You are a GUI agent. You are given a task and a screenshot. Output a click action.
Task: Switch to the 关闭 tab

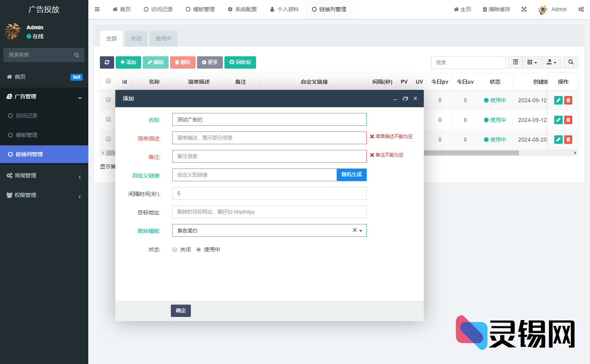click(x=136, y=39)
